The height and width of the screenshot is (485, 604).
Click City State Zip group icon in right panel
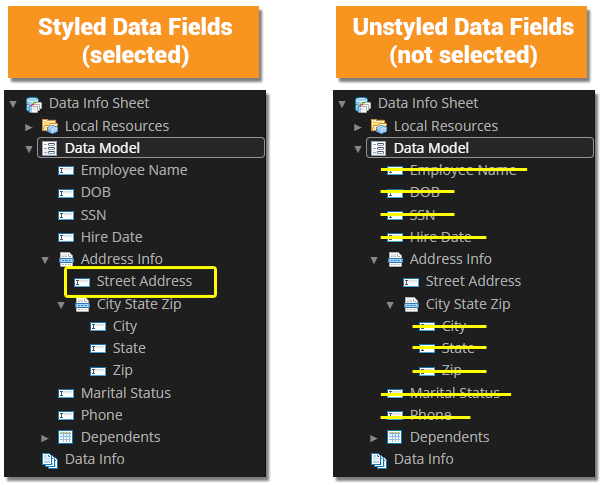411,304
